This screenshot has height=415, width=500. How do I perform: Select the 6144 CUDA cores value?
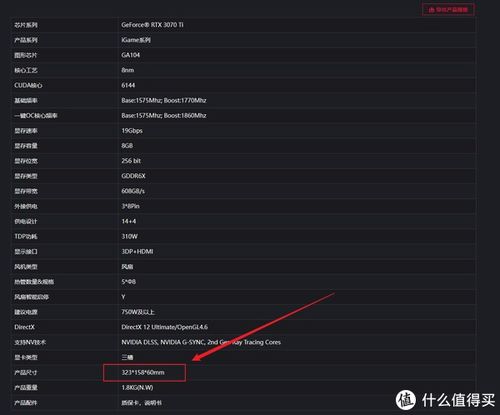click(x=128, y=85)
